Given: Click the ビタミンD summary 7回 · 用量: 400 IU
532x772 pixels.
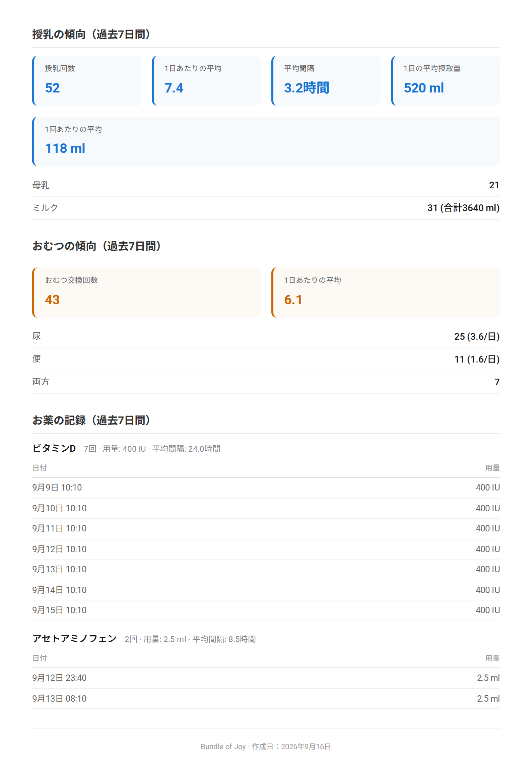Looking at the screenshot, I should [x=115, y=449].
